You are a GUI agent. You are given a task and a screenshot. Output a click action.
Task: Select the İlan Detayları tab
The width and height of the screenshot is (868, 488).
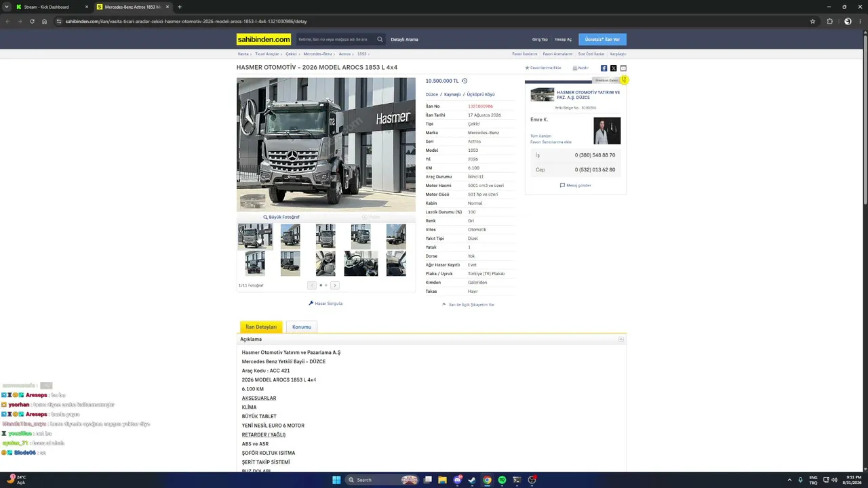(x=261, y=327)
